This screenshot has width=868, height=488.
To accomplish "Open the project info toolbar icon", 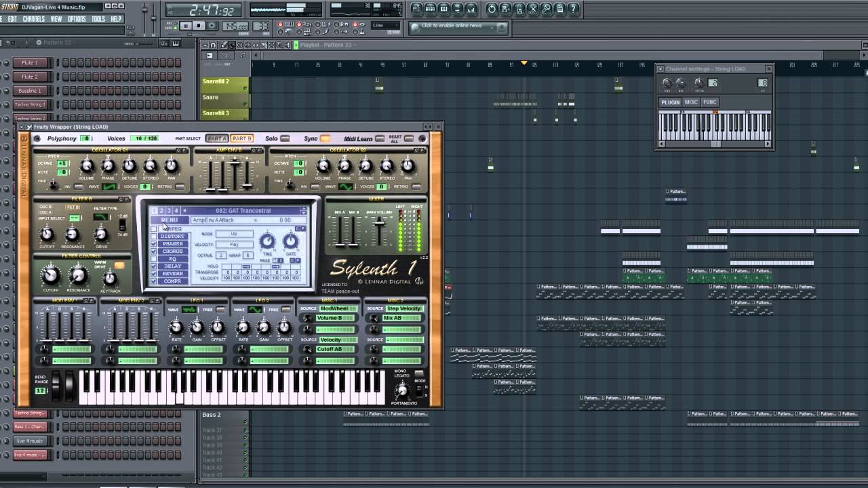I will [560, 9].
